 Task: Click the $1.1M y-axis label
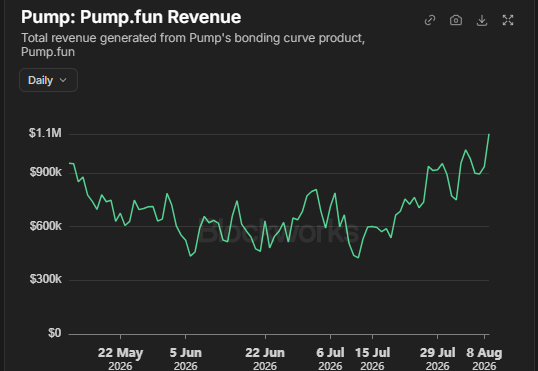(x=45, y=133)
